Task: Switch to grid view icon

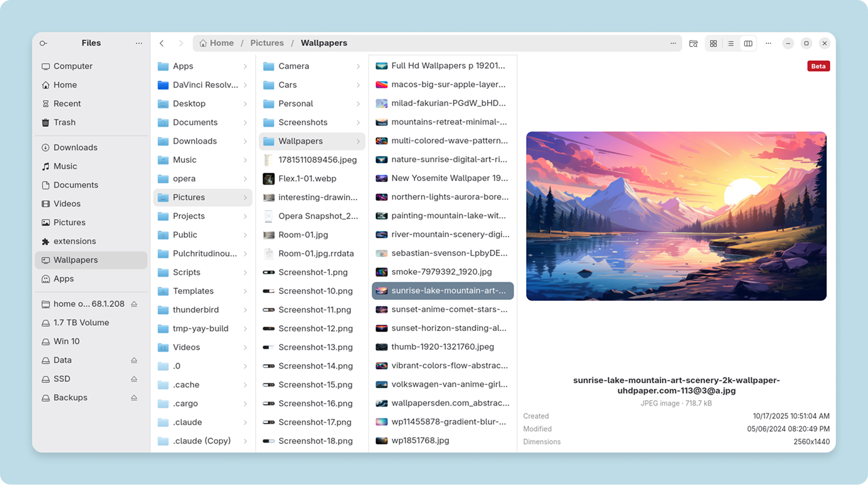Action: point(713,44)
